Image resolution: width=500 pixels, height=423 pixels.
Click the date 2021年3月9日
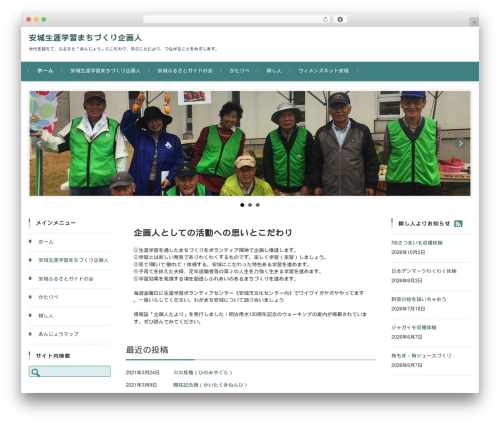click(x=141, y=385)
